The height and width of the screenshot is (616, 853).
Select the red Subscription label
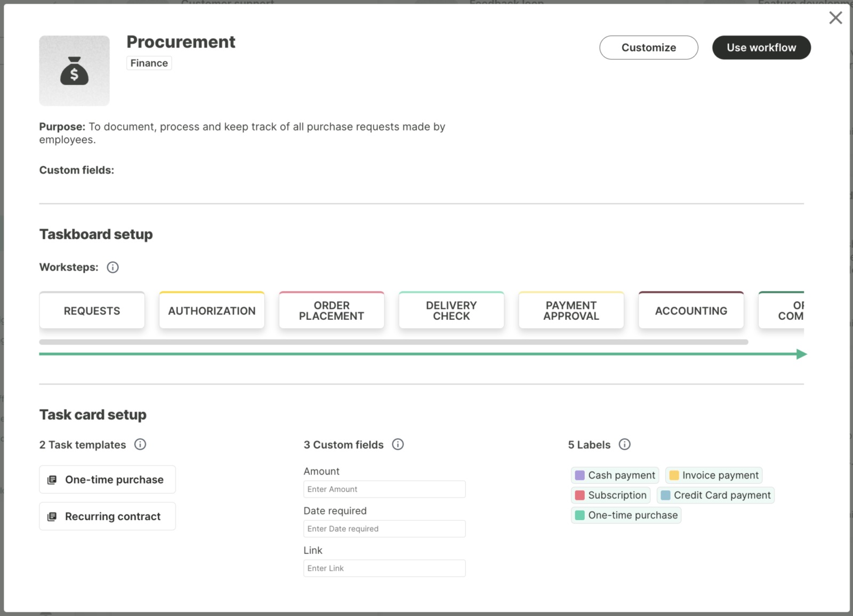coord(610,496)
